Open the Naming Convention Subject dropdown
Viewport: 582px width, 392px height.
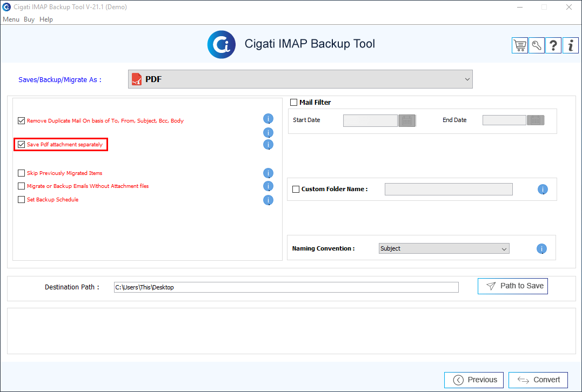click(x=444, y=248)
